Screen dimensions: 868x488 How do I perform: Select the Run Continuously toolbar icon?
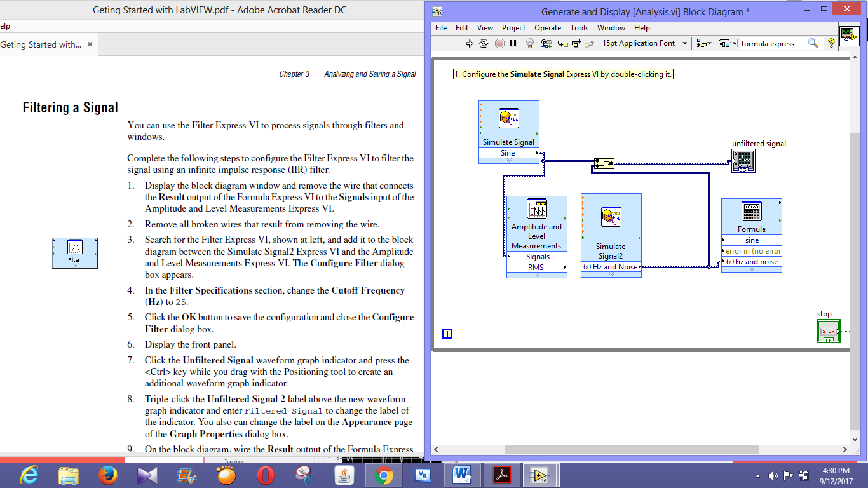[482, 43]
